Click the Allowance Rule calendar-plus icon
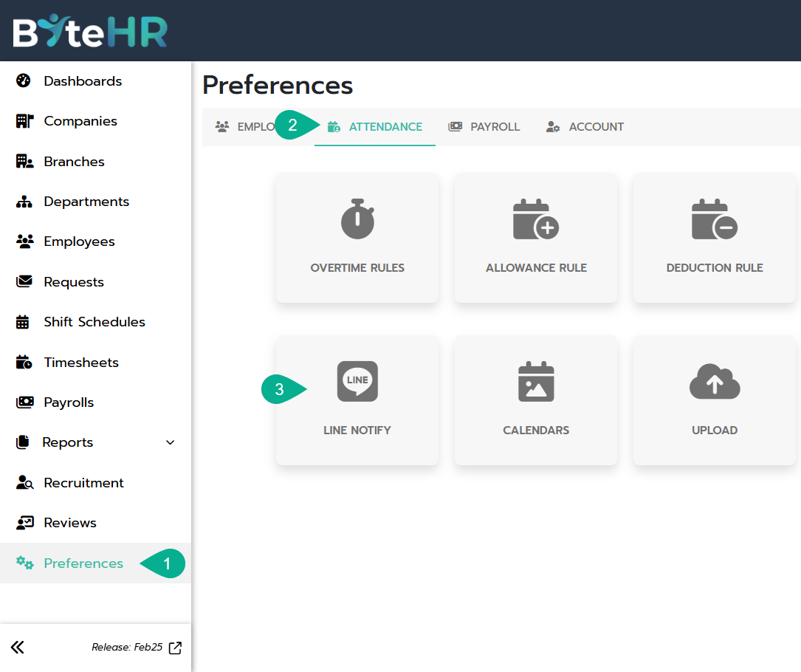The image size is (801, 672). coord(536,219)
